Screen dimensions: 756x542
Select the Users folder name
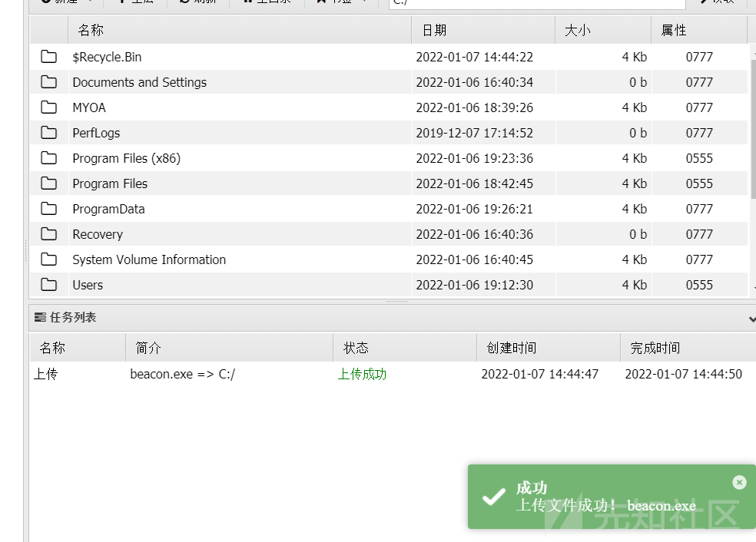pyautogui.click(x=88, y=286)
